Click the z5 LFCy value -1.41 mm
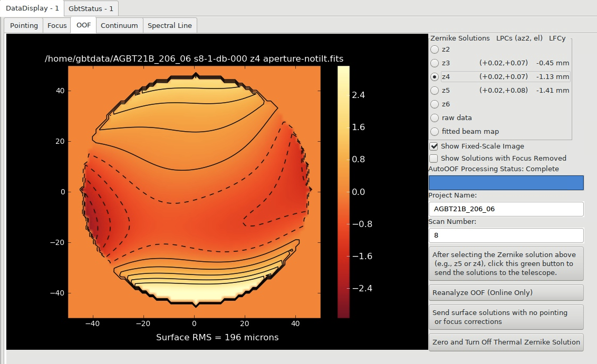Screen dimensions: 597x364 pyautogui.click(x=553, y=91)
